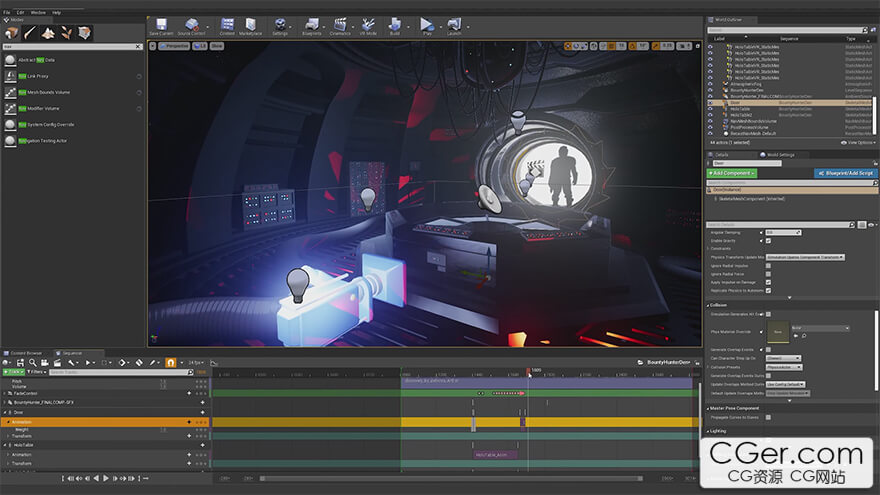Click browse-to-asset magnifier under Phys Material Override

tap(804, 336)
